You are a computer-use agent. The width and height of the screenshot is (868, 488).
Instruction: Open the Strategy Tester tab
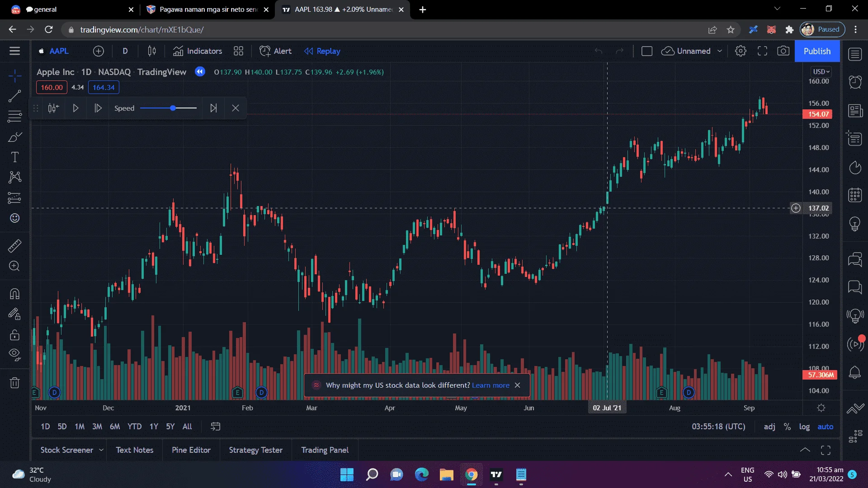[x=255, y=450]
